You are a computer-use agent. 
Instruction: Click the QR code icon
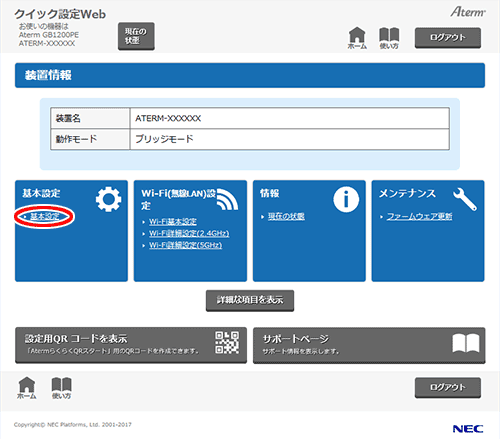click(x=227, y=343)
